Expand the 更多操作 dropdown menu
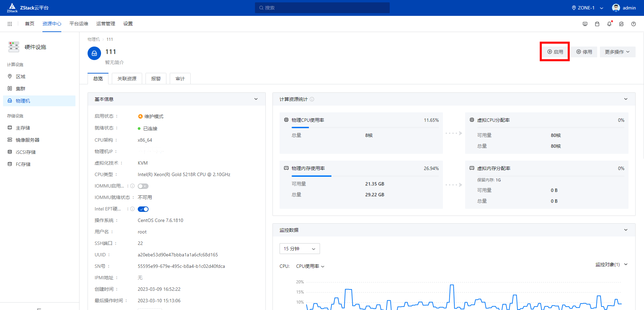644x310 pixels. coord(617,52)
